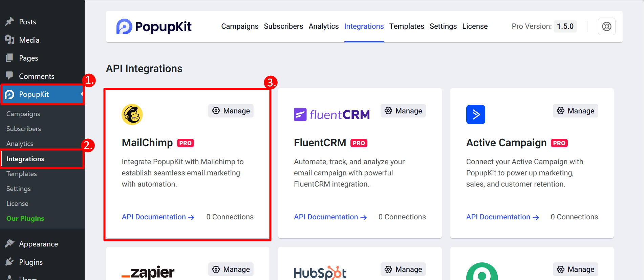Click Manage on the green logo card
The width and height of the screenshot is (644, 280).
point(575,269)
